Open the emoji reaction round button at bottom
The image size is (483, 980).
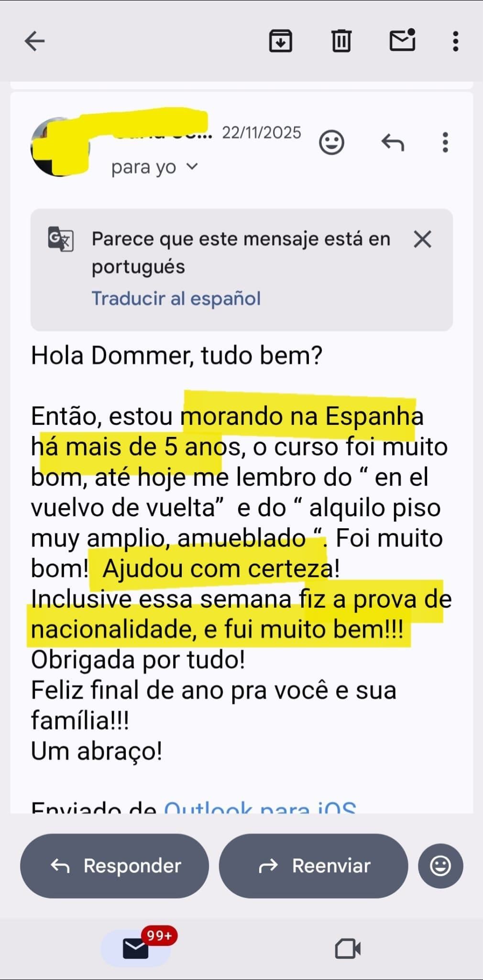coord(440,866)
